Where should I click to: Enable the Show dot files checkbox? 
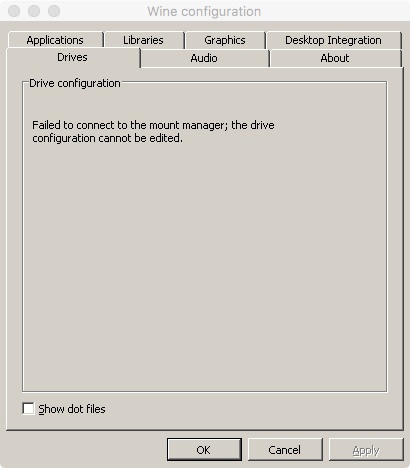(28, 408)
